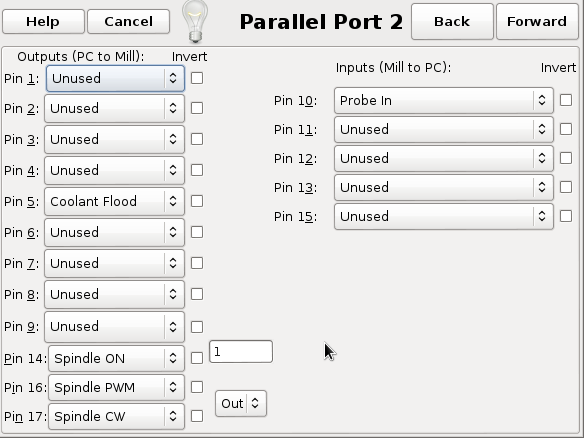The width and height of the screenshot is (584, 438).
Task: Click the Help button
Action: (43, 22)
